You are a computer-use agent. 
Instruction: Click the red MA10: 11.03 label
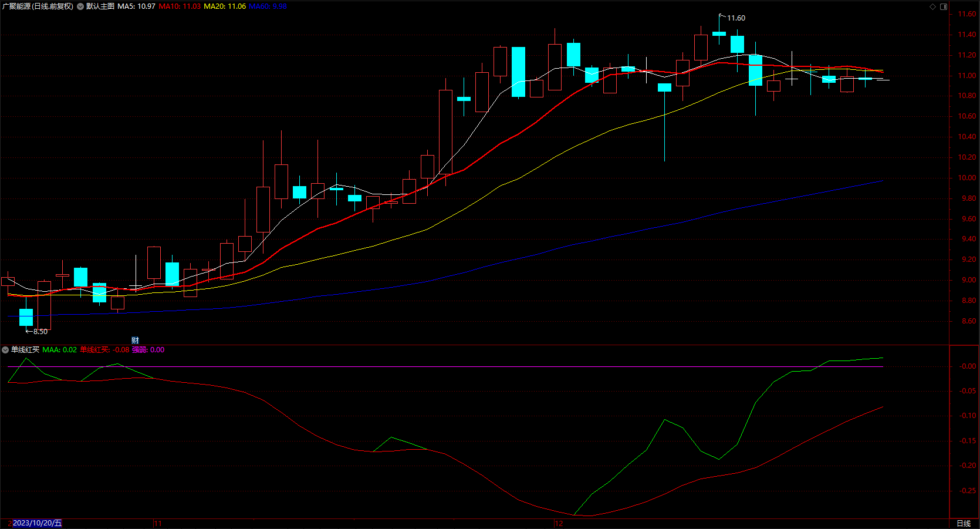click(x=180, y=6)
